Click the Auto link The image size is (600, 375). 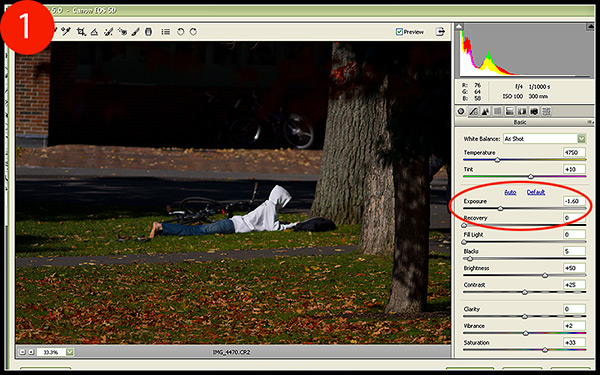pyautogui.click(x=510, y=192)
